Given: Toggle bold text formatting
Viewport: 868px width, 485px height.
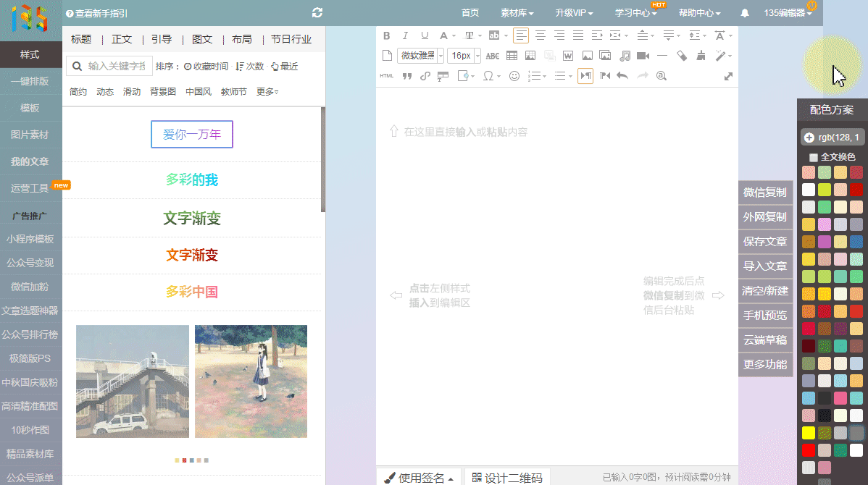Looking at the screenshot, I should coord(386,35).
